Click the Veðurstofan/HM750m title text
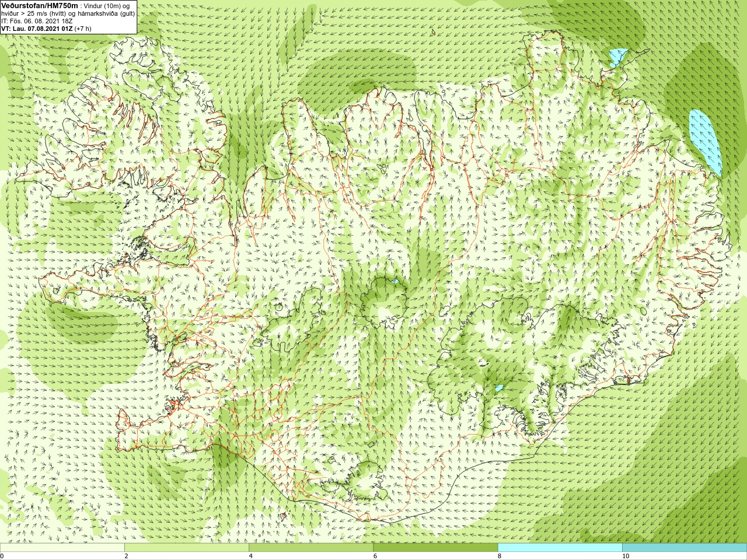Screen dimensions: 747x560 39,5
